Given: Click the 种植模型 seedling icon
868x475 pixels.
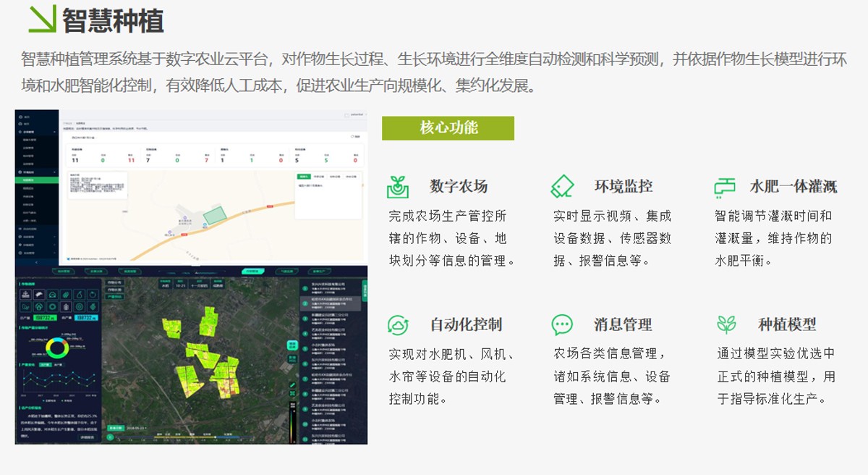Looking at the screenshot, I should tap(726, 324).
